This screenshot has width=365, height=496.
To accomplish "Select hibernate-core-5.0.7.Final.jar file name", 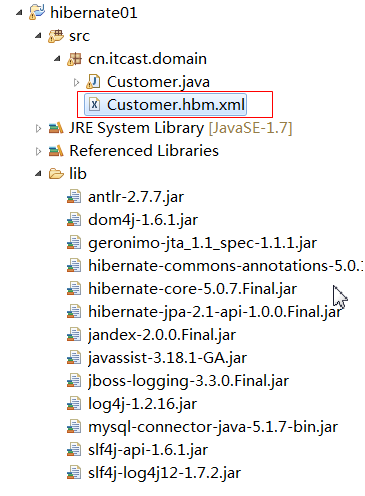I will pos(192,289).
